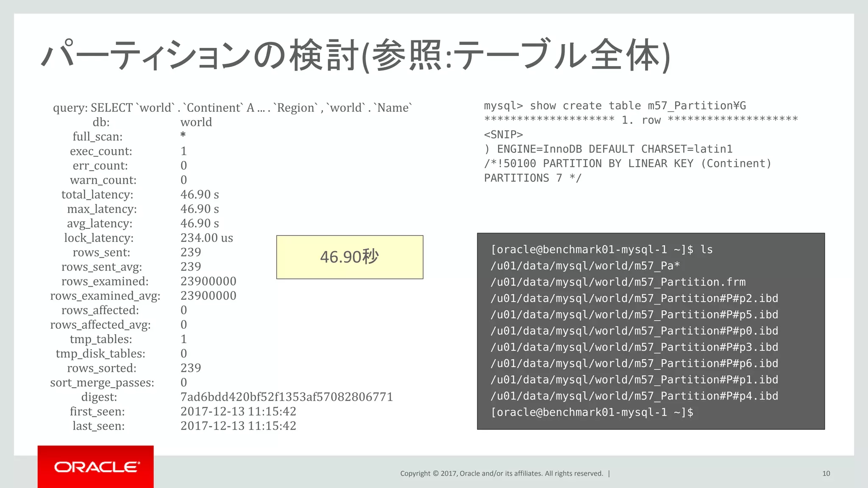Click rows_examined_avg value 23900000
868x488 pixels.
click(x=209, y=296)
